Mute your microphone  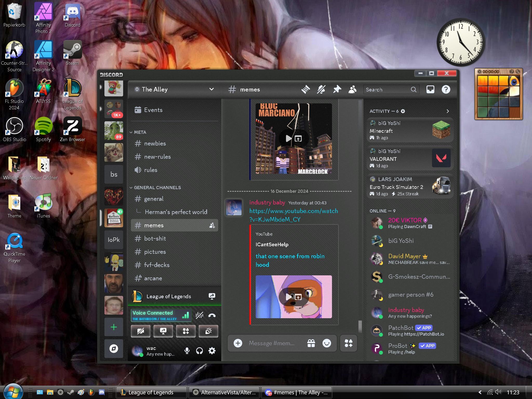[x=187, y=351]
